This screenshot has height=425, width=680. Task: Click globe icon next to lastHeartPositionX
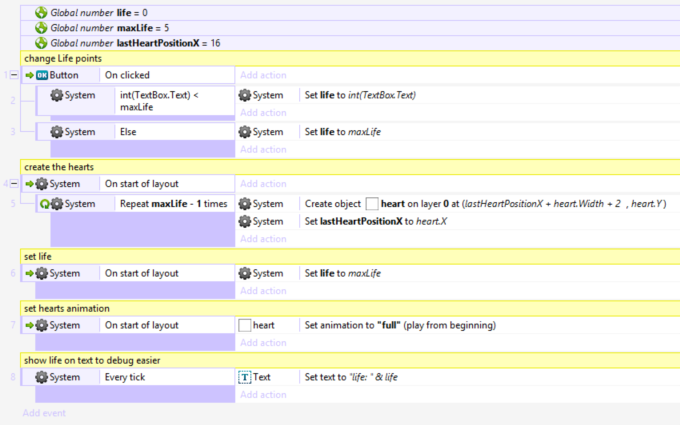(x=41, y=43)
